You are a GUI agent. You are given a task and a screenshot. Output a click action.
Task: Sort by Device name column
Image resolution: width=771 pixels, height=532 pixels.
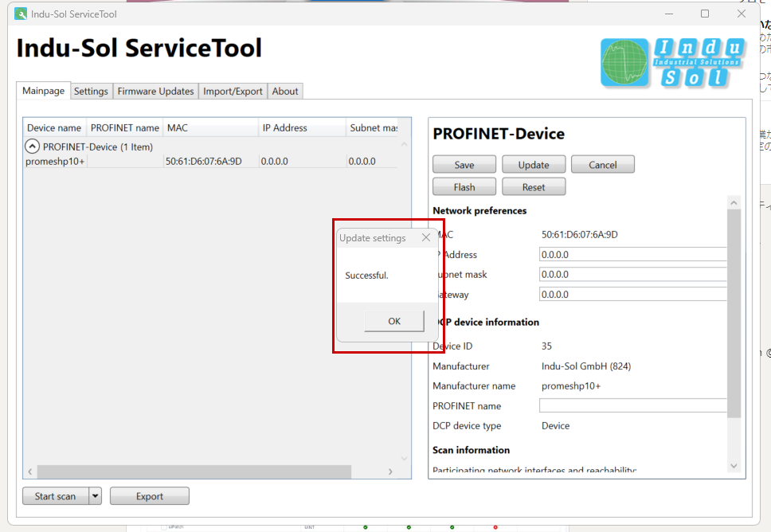click(x=54, y=128)
